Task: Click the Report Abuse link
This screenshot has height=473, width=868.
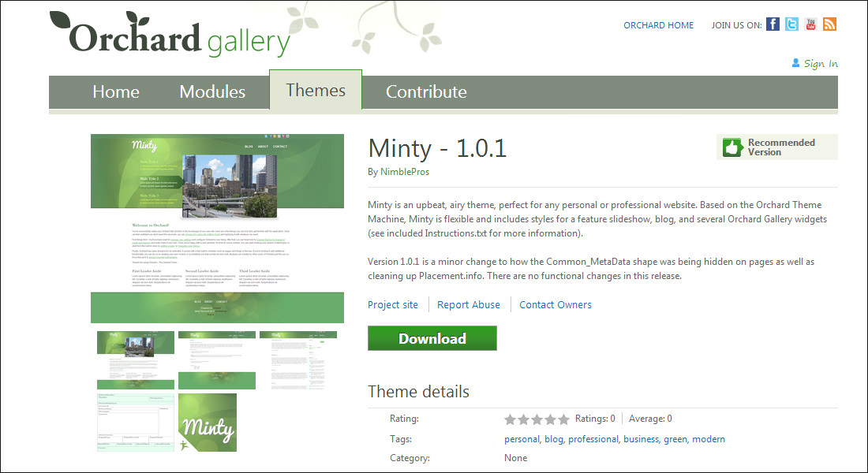Action: [x=468, y=305]
